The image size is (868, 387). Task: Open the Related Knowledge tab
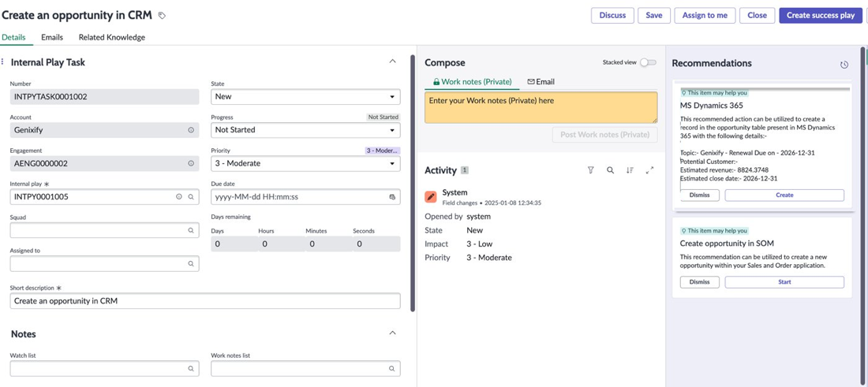[112, 38]
